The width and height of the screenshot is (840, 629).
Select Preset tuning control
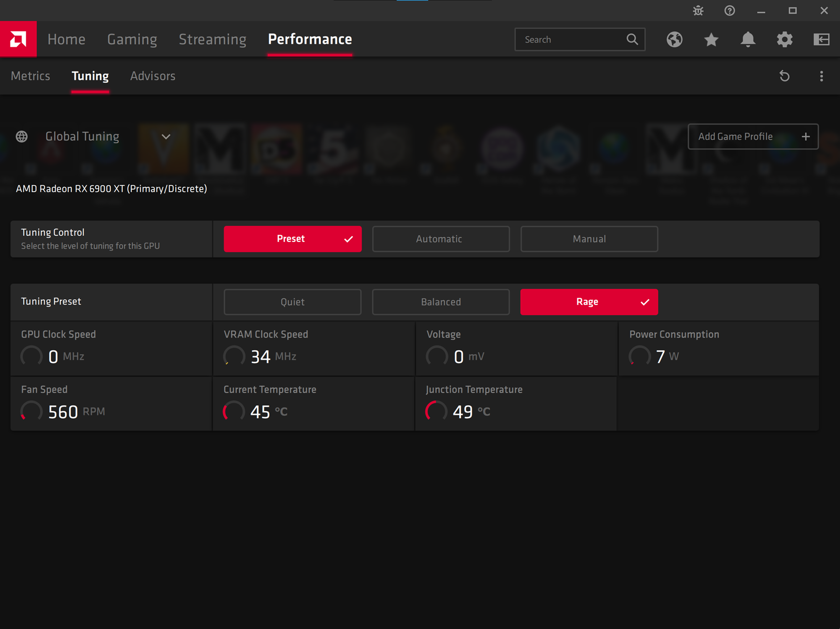pyautogui.click(x=292, y=239)
